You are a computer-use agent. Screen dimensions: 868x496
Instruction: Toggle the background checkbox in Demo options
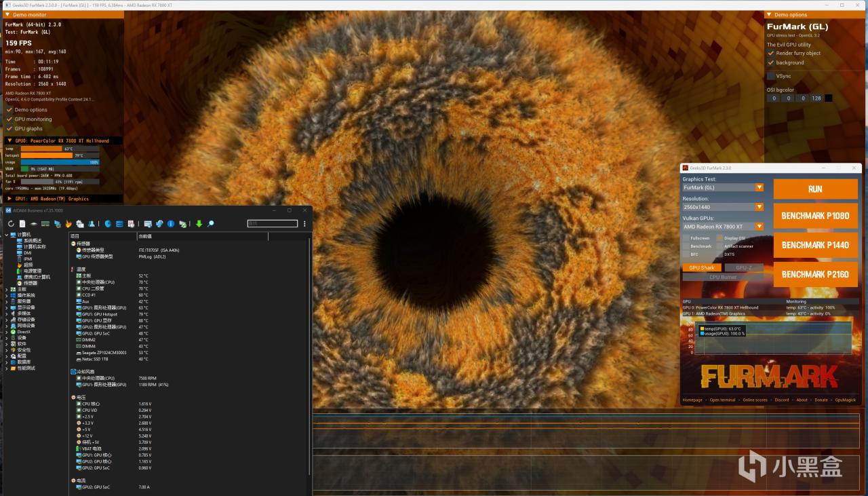point(770,62)
